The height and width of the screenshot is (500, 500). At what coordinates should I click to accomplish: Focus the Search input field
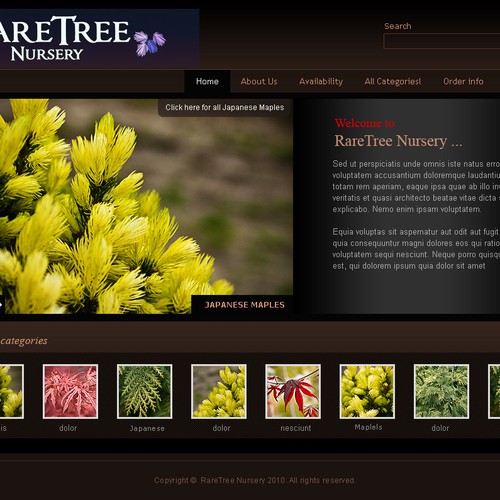[x=442, y=41]
